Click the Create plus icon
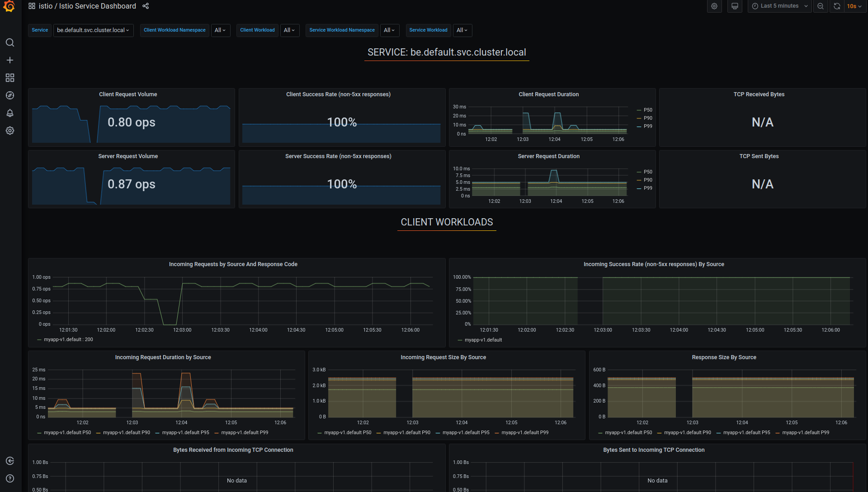This screenshot has width=868, height=492. pyautogui.click(x=10, y=60)
